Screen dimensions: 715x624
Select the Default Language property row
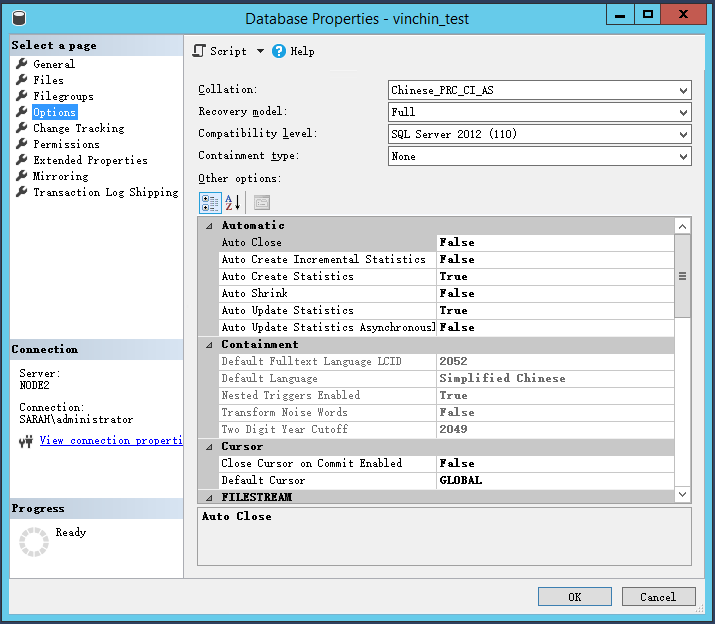tap(446, 378)
